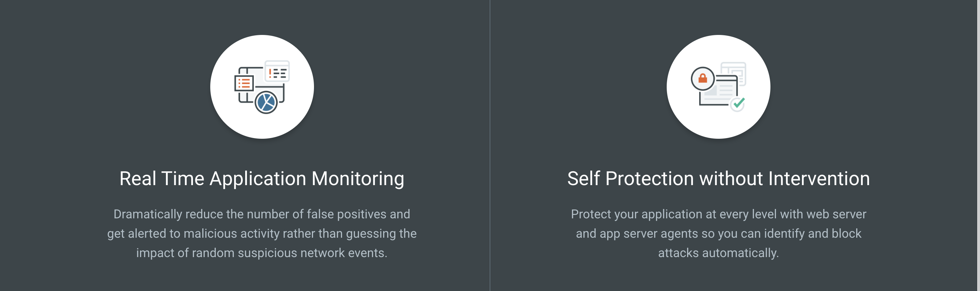The image size is (980, 291).
Task: Click the "and app server agents" text line
Action: (x=718, y=234)
